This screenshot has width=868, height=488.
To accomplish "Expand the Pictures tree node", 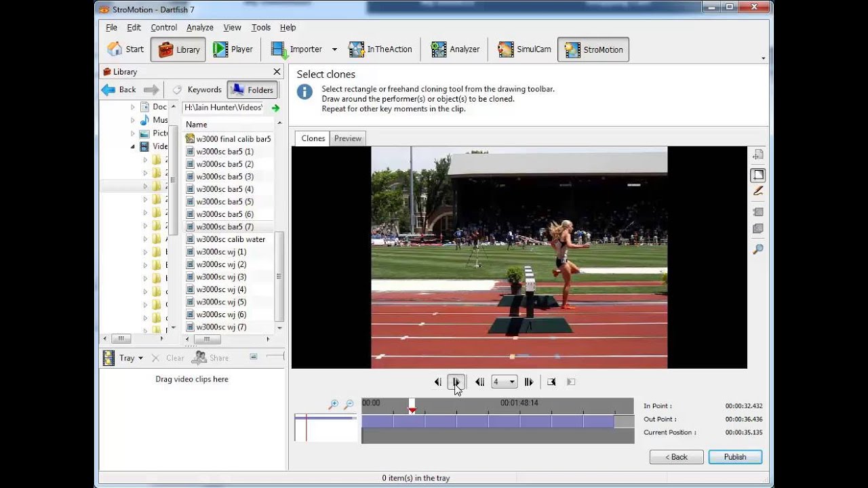I will [133, 134].
